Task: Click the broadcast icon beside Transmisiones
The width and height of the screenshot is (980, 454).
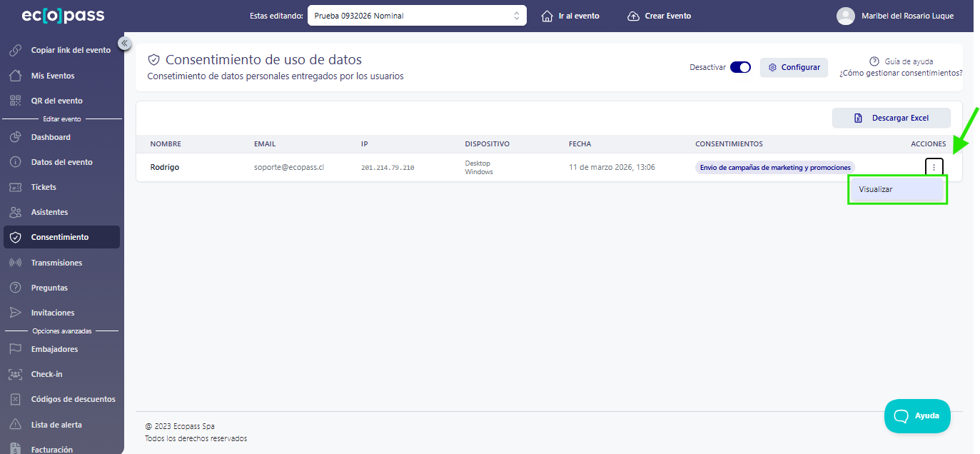Action: 15,263
